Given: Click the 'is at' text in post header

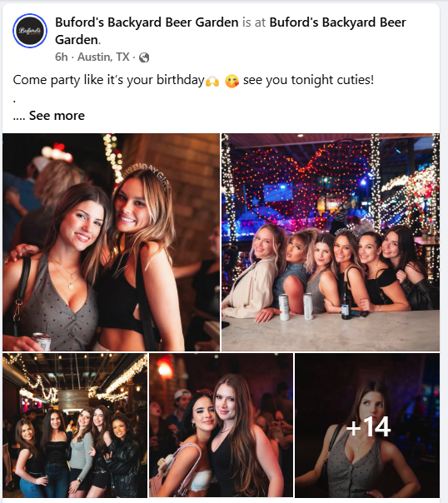Looking at the screenshot, I should [x=254, y=22].
